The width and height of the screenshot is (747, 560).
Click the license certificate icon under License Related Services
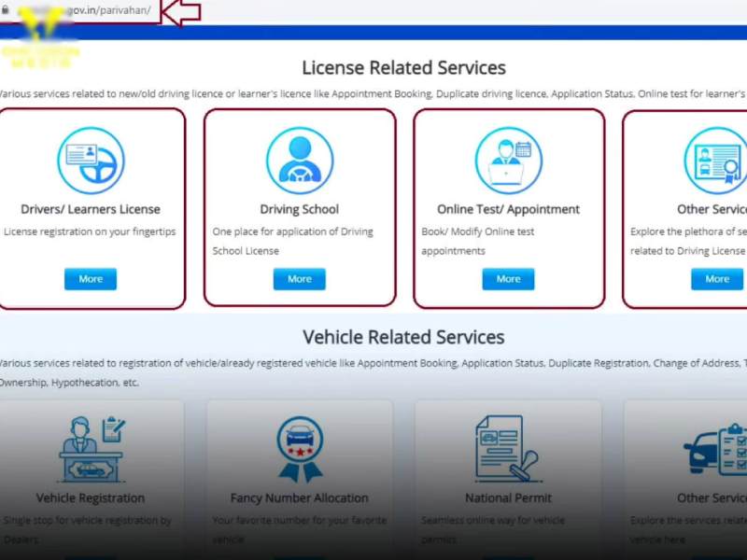click(x=716, y=161)
